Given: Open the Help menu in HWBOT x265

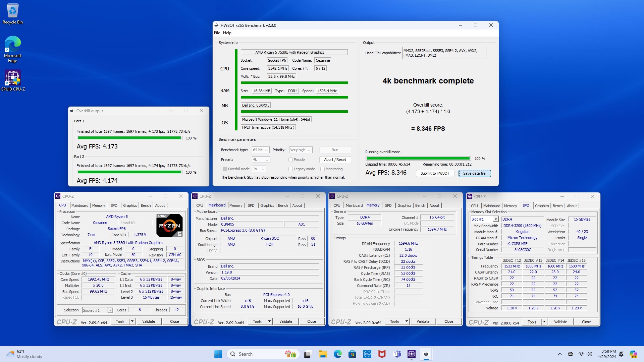Looking at the screenshot, I should (227, 33).
